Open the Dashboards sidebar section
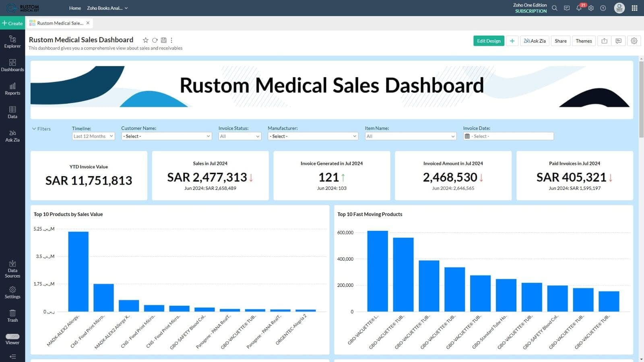 click(12, 65)
